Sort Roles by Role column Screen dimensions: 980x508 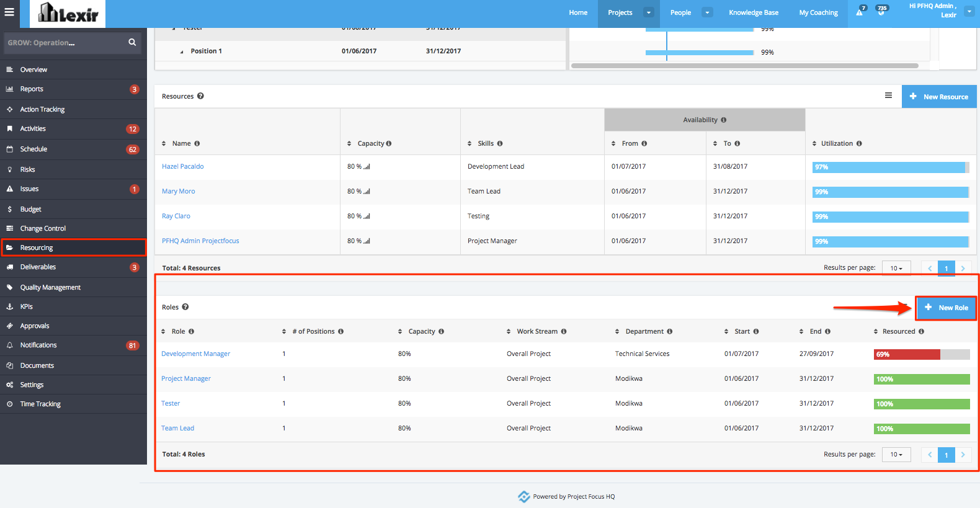(163, 331)
